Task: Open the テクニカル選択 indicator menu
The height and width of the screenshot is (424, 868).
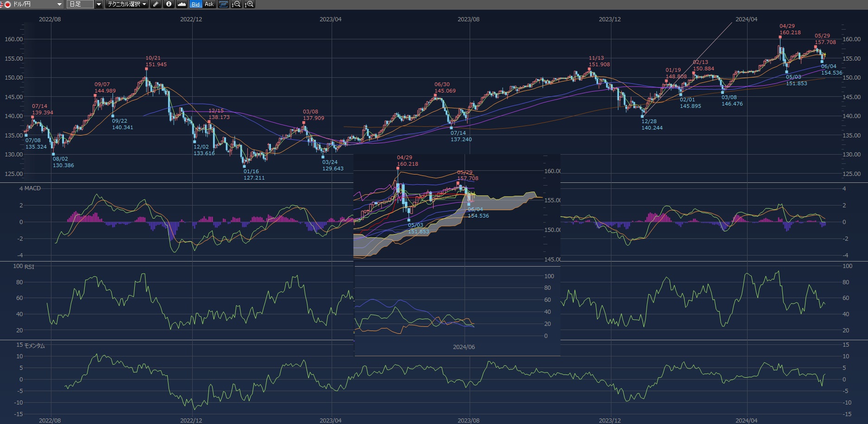Action: point(126,4)
